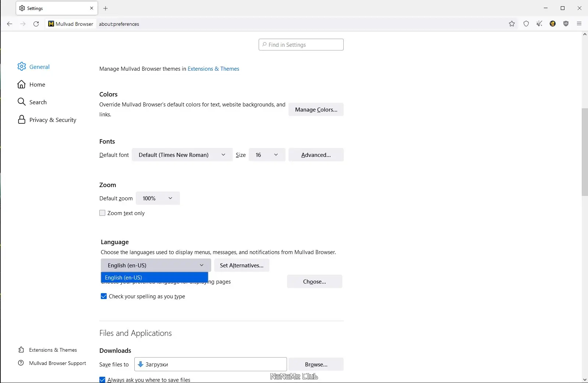This screenshot has width=588, height=383.
Task: Open the round Mullvad extension icon
Action: (x=553, y=24)
